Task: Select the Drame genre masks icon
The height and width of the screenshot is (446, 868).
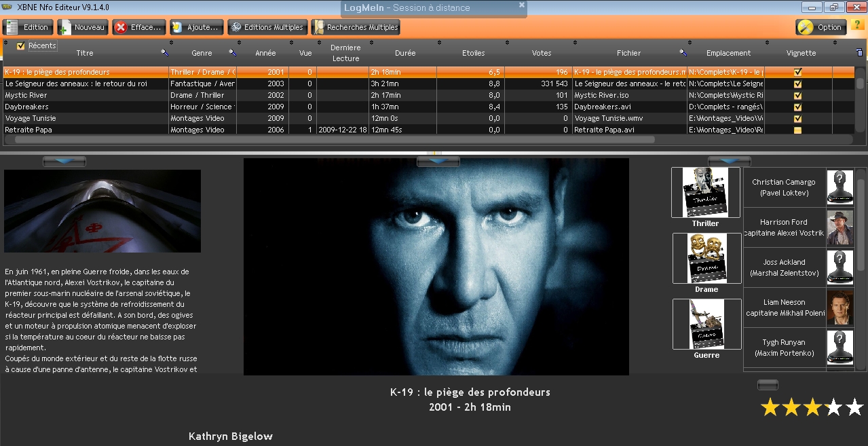Action: coord(706,258)
